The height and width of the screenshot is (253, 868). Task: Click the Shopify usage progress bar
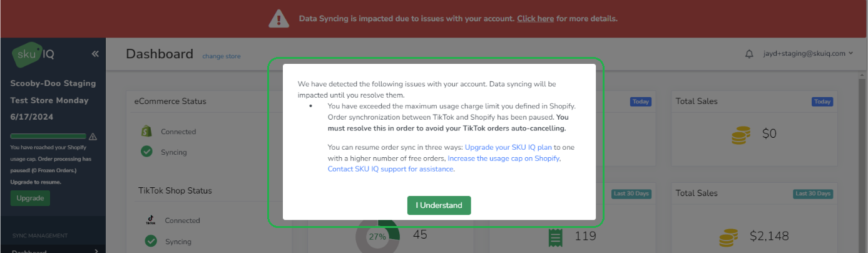(x=48, y=136)
